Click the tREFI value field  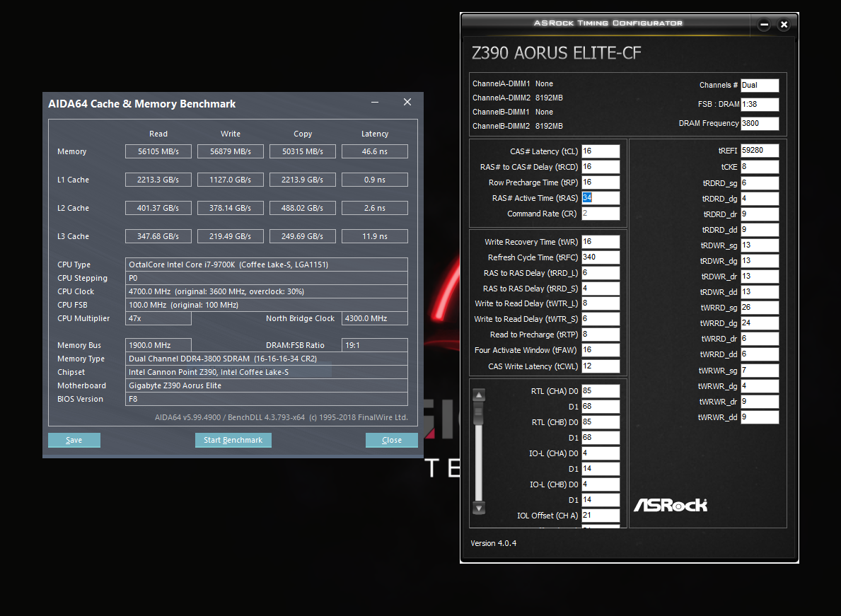[x=760, y=151]
